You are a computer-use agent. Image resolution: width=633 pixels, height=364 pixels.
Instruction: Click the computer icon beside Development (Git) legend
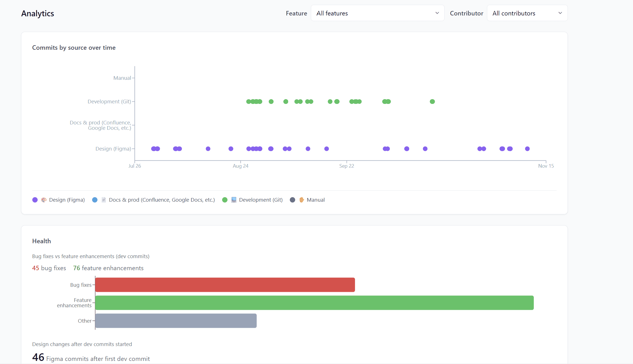tap(234, 200)
